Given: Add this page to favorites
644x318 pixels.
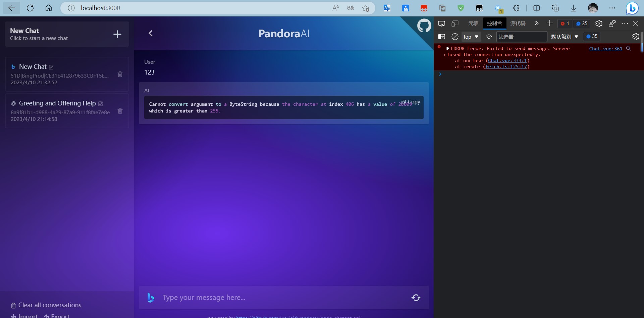Looking at the screenshot, I should (366, 8).
